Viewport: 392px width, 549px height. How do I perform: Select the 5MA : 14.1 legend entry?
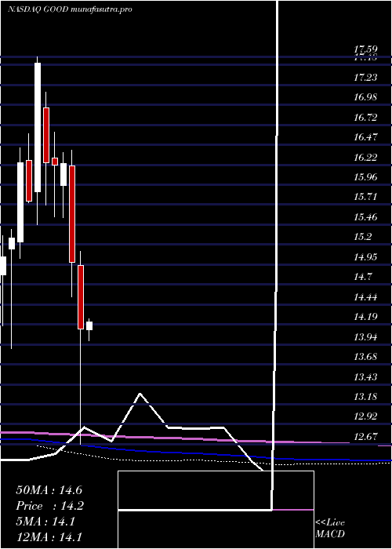[45, 522]
